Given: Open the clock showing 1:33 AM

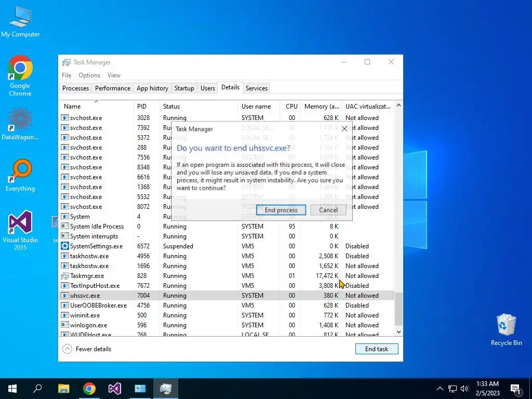Looking at the screenshot, I should click(487, 389).
